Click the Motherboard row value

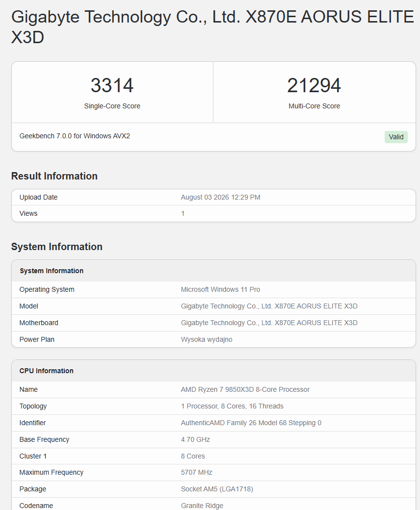point(269,323)
